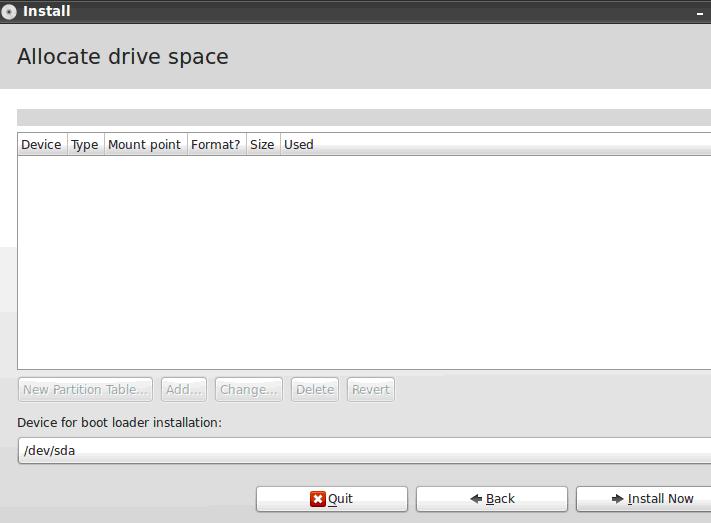Click the Type column header
This screenshot has height=523, width=711.
tap(85, 144)
